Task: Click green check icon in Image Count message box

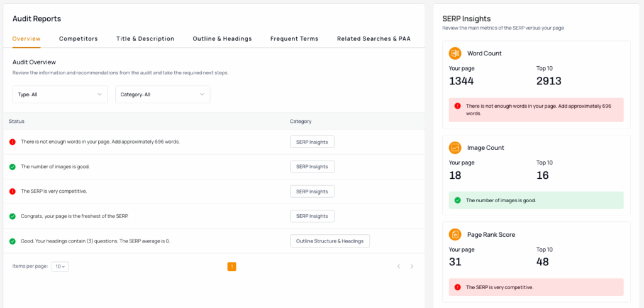Action: [458, 201]
